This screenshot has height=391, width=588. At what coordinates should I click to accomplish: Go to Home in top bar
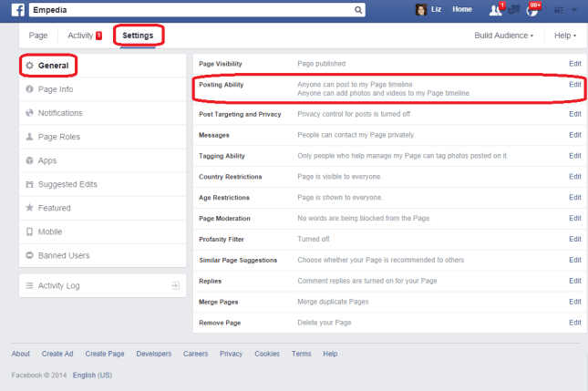tap(462, 9)
